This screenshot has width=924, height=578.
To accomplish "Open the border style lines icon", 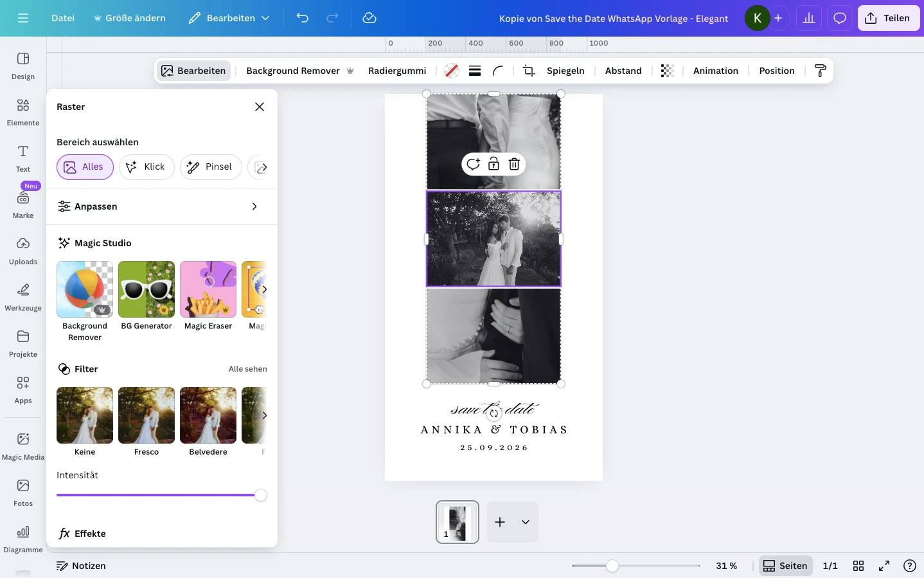I will [x=475, y=71].
